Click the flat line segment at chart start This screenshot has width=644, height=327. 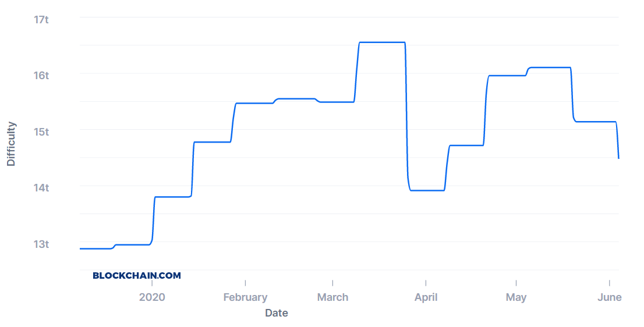pos(95,248)
